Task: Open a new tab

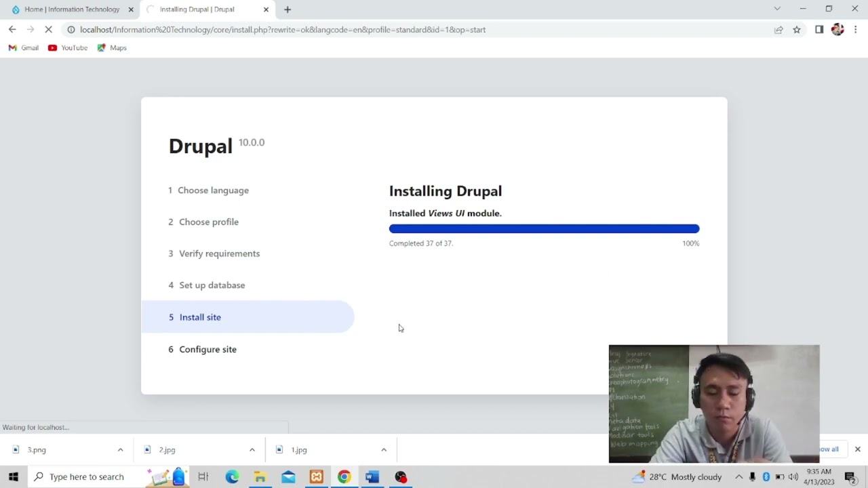Action: point(288,9)
